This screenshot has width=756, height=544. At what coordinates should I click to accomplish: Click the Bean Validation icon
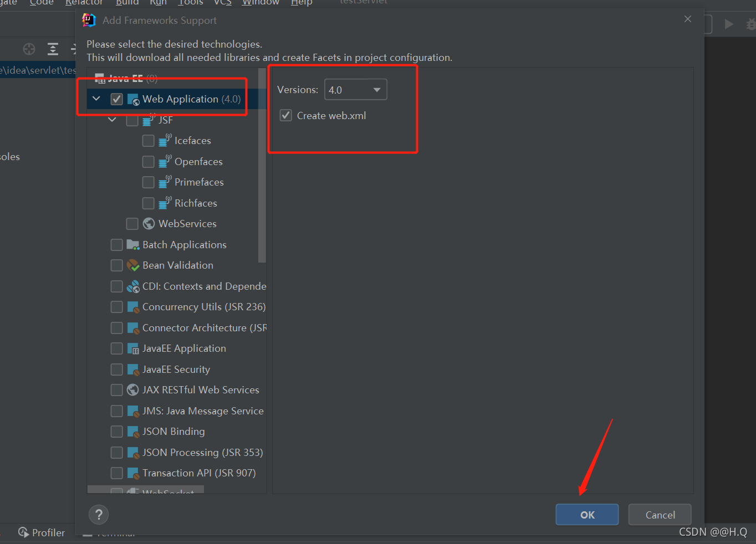tap(133, 265)
